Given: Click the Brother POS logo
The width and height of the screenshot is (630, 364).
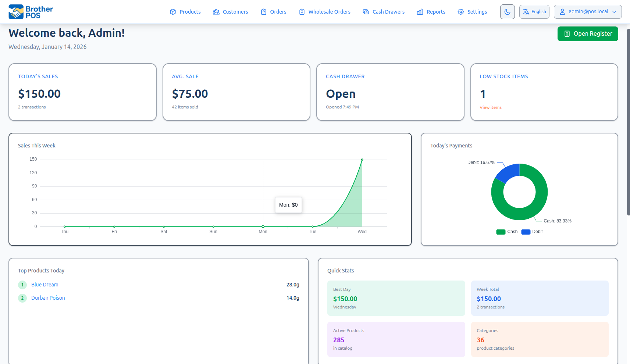Looking at the screenshot, I should pyautogui.click(x=31, y=11).
